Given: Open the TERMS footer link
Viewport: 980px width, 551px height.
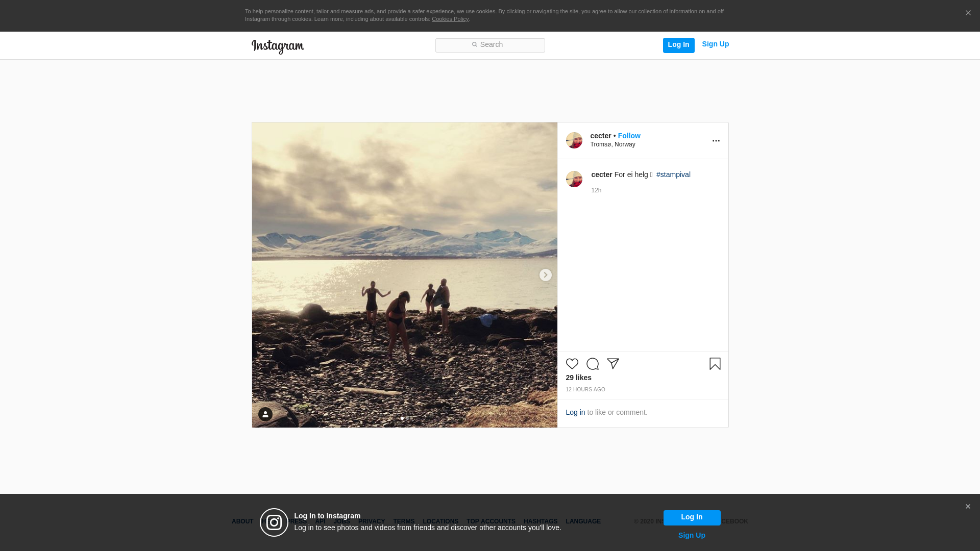Looking at the screenshot, I should 404,521.
